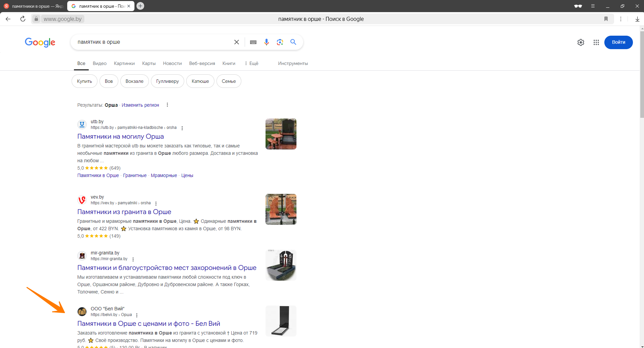Open 'Памятники и благоустройство мест захоронений' result
Screen dimensions: 644x348
pyautogui.click(x=167, y=268)
